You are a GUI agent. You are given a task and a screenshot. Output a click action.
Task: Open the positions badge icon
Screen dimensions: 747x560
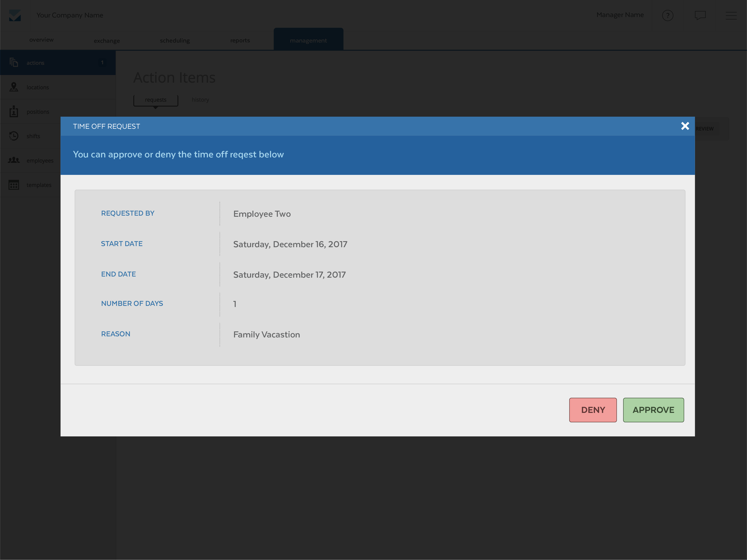[14, 111]
